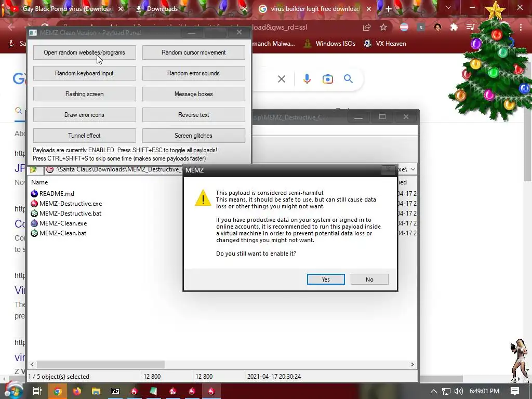Click the folder-up icon in 7-Zip address bar
The height and width of the screenshot is (399, 532).
[x=34, y=169]
